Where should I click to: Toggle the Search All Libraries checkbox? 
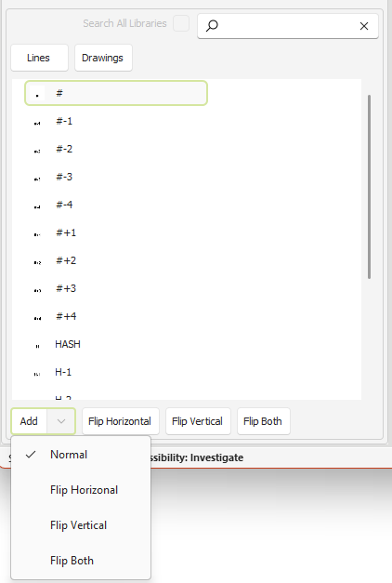(181, 23)
